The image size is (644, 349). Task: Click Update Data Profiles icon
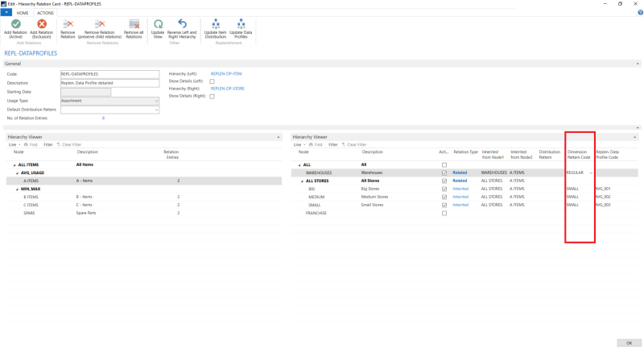click(241, 24)
